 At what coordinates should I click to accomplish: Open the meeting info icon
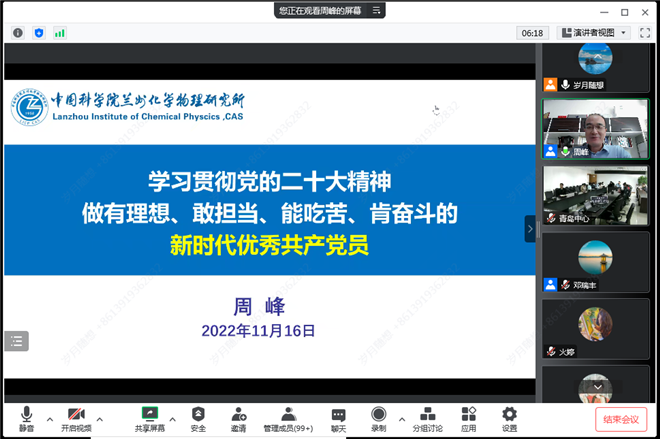tap(18, 33)
